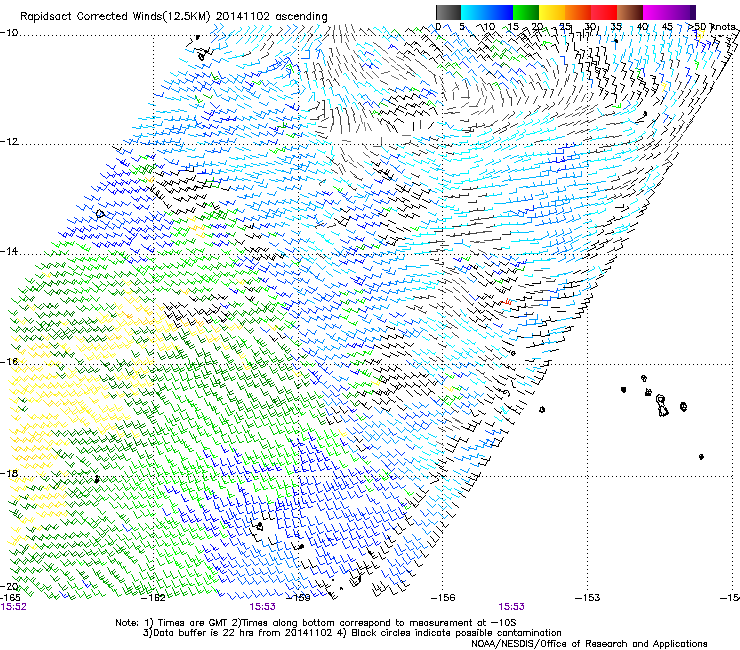
Task: Choose the red 30-35 knots swatch
Action: coord(604,12)
